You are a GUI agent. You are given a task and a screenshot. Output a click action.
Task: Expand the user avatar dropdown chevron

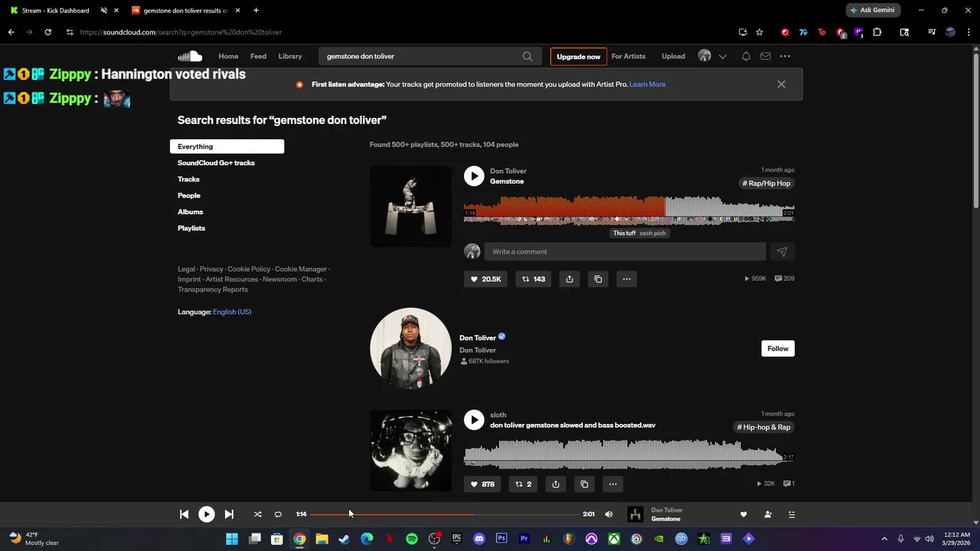pos(722,57)
